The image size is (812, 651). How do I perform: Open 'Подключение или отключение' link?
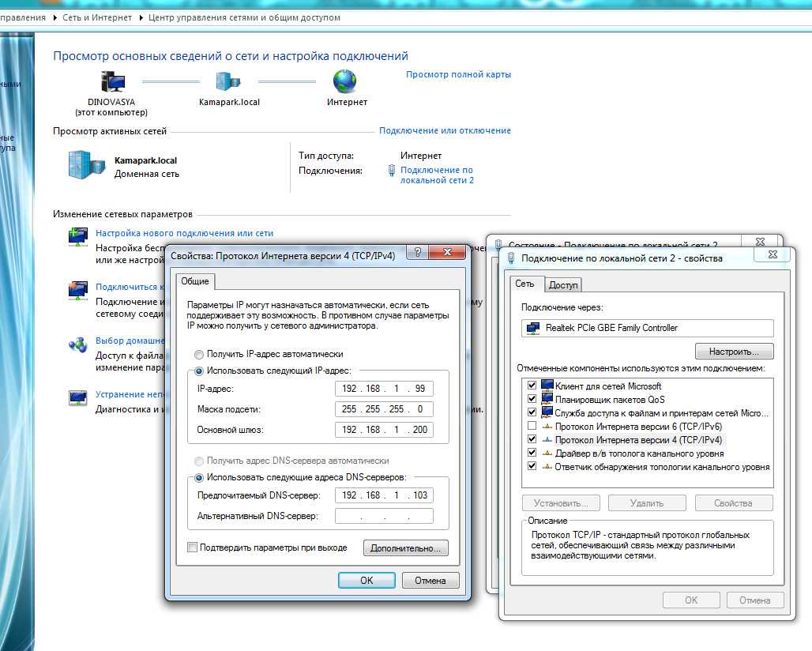(445, 130)
